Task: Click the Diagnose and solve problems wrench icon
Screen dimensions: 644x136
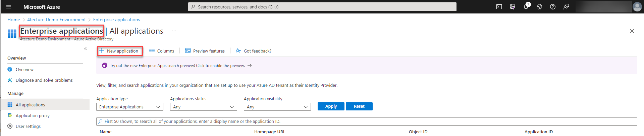Action: [x=10, y=80]
